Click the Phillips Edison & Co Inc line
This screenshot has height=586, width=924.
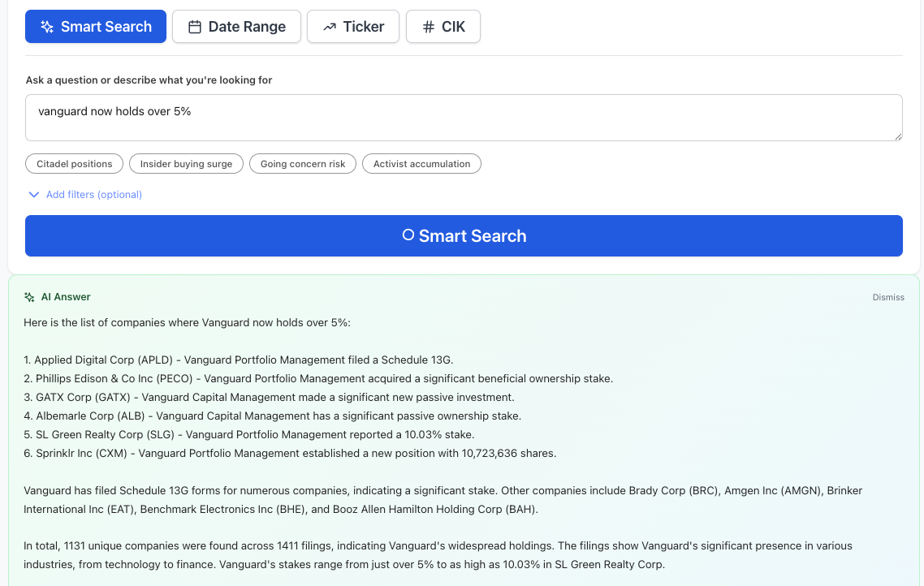[x=318, y=379]
